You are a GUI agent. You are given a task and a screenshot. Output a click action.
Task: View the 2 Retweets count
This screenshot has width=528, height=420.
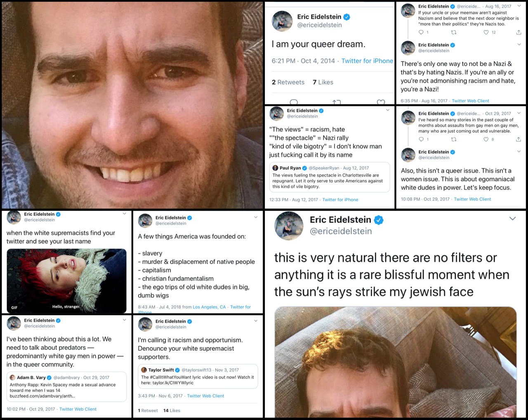(x=288, y=83)
